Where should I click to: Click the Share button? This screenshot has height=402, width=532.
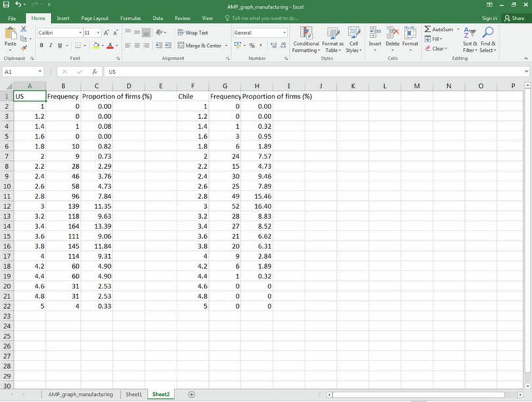[515, 18]
